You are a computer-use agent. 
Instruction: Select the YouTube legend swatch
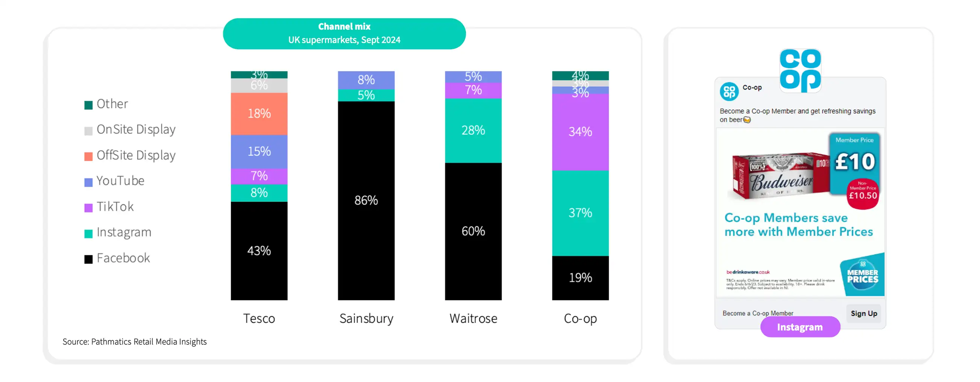point(88,182)
